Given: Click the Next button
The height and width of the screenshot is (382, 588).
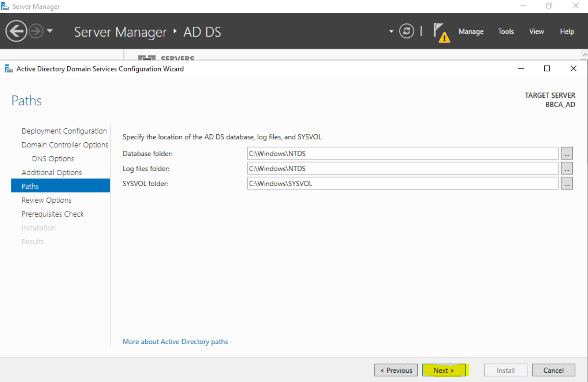Looking at the screenshot, I should 444,370.
